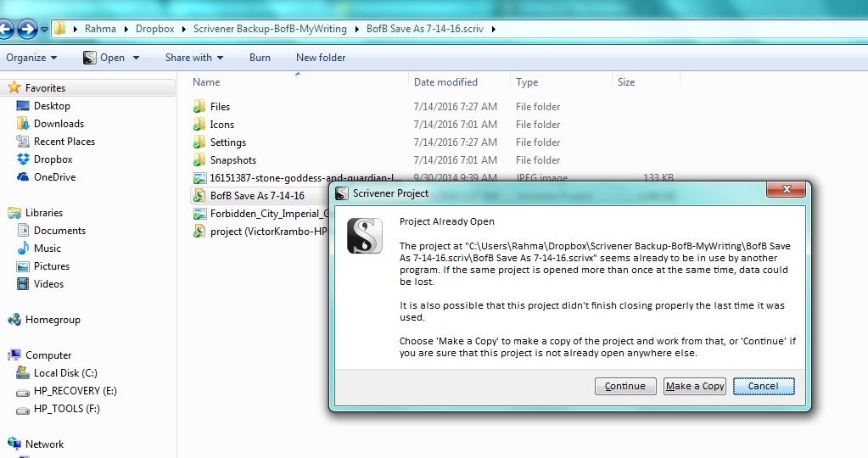Select the project (VictorKrambo-HP file

260,232
